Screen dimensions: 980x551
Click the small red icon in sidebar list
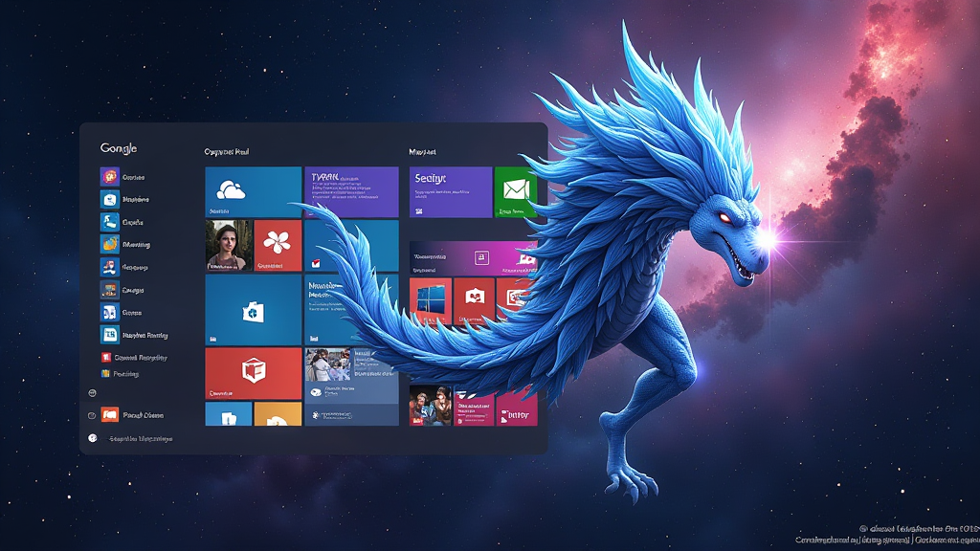click(105, 358)
